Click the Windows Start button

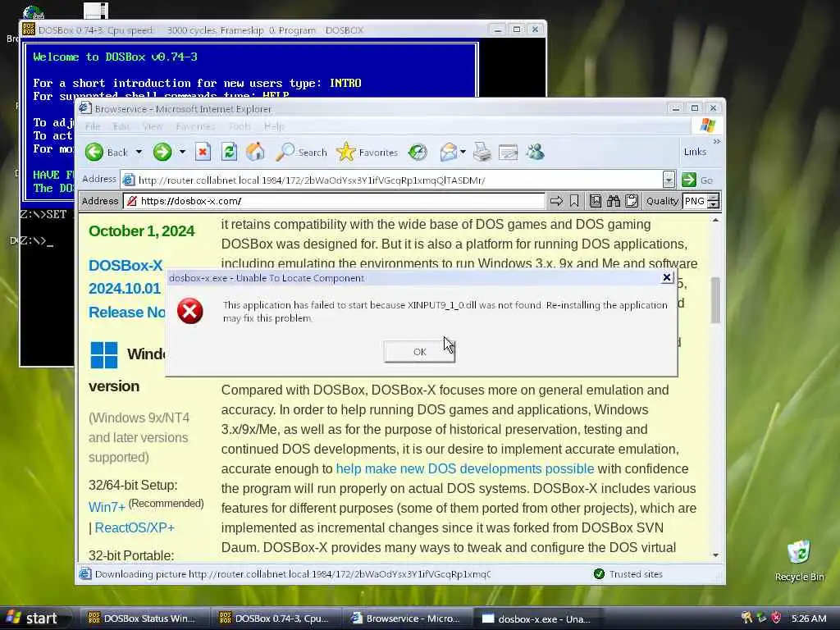[35, 619]
